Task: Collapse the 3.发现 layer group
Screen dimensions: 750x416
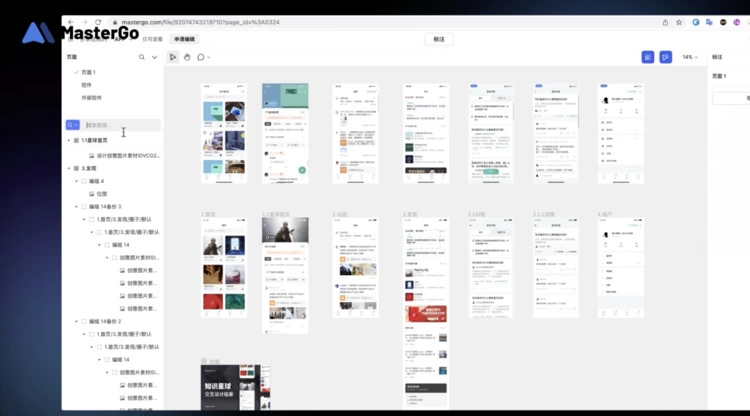Action: click(69, 168)
